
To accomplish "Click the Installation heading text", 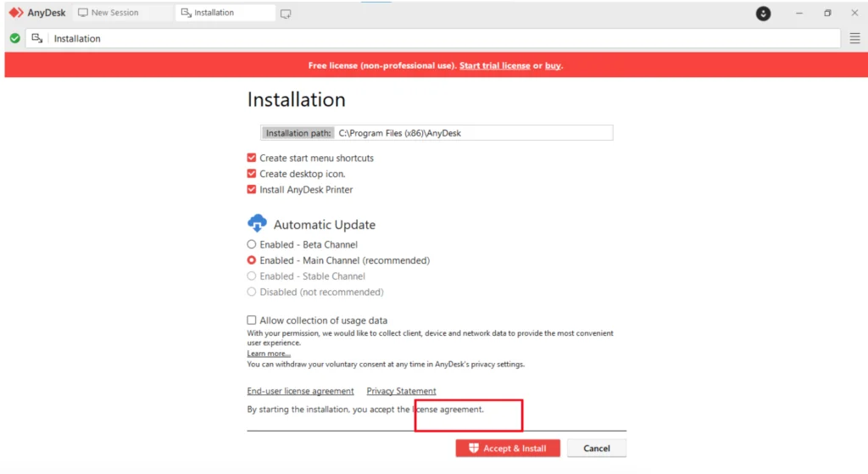I will coord(296,100).
